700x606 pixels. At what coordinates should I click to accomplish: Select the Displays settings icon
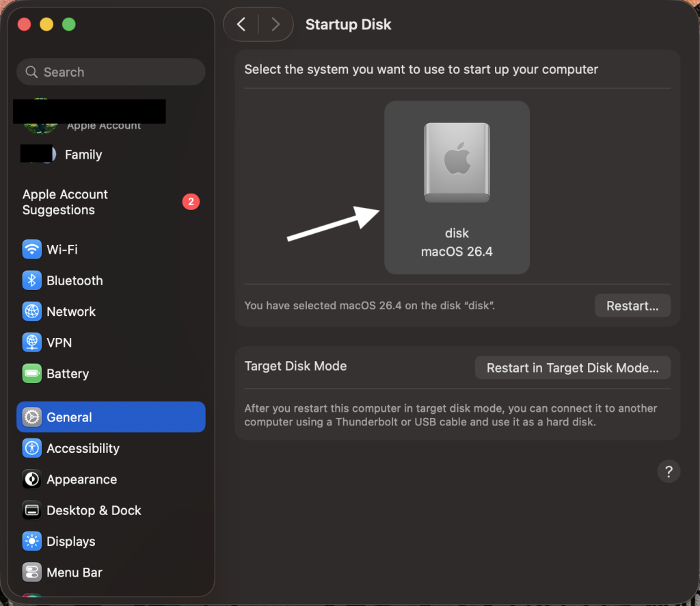(x=31, y=541)
